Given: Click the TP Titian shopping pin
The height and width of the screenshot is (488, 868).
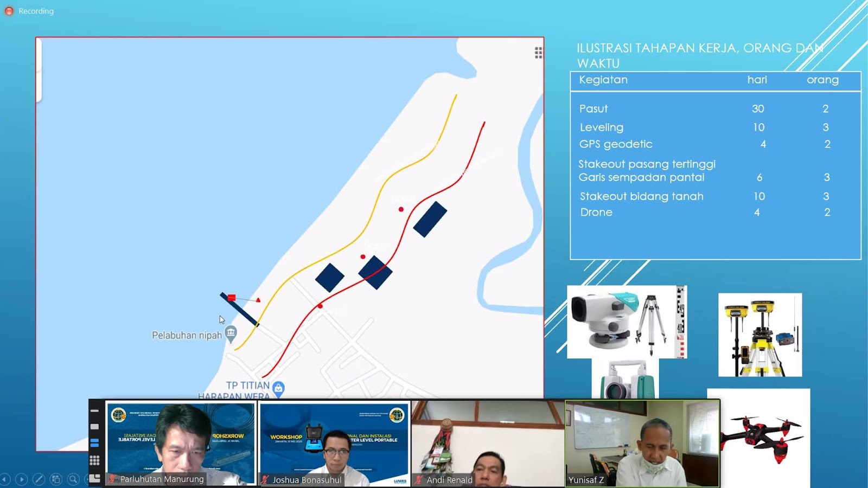Looking at the screenshot, I should pyautogui.click(x=278, y=388).
